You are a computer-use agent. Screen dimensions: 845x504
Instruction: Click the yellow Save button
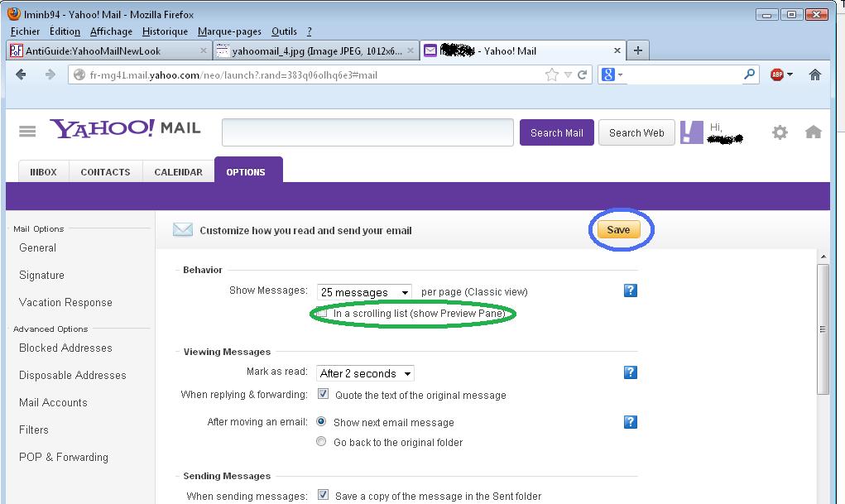click(x=619, y=229)
